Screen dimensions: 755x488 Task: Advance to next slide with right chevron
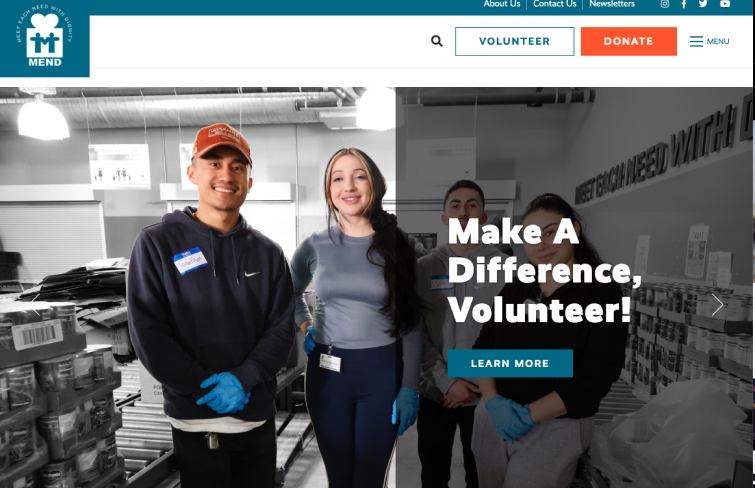(717, 305)
